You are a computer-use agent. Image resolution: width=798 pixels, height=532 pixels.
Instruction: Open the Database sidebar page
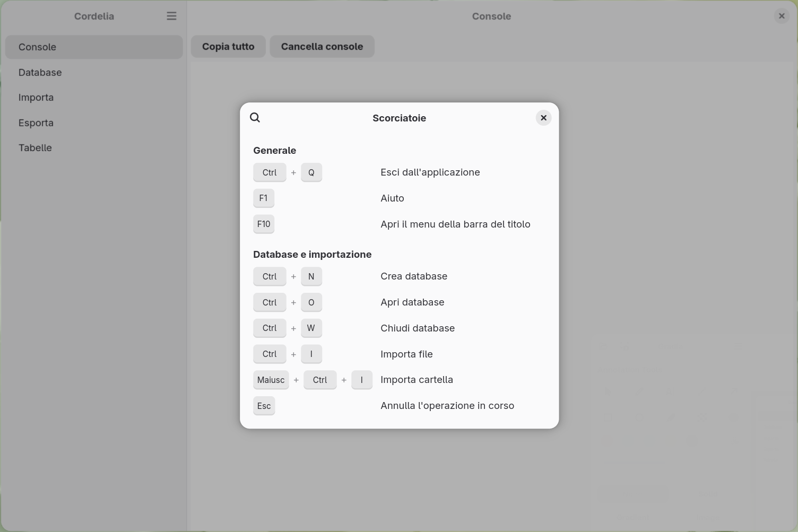click(x=94, y=72)
